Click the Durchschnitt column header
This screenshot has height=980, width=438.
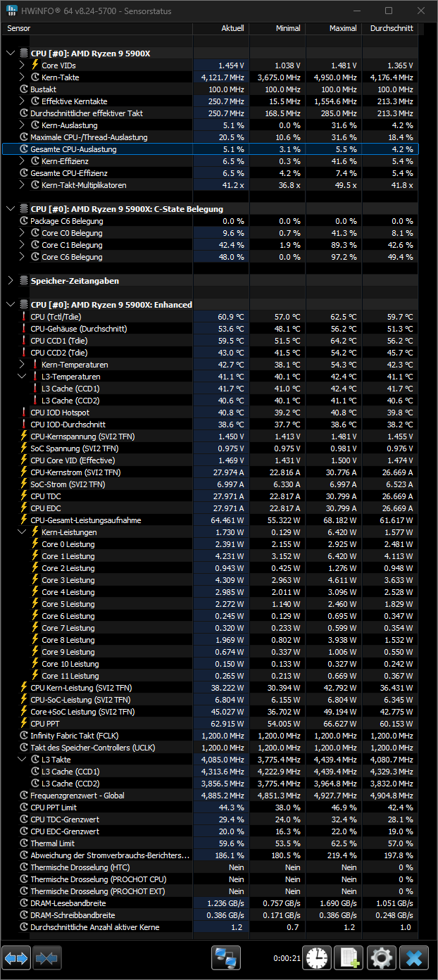389,29
